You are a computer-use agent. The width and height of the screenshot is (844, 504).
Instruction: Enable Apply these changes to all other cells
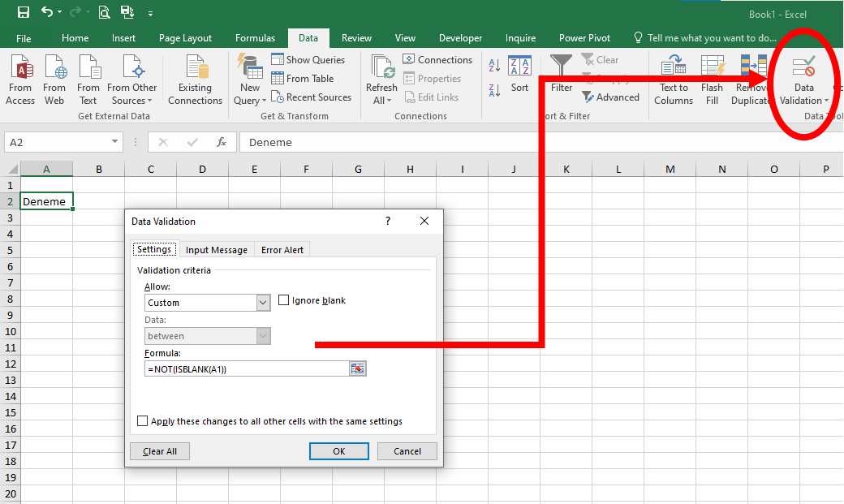[x=143, y=421]
